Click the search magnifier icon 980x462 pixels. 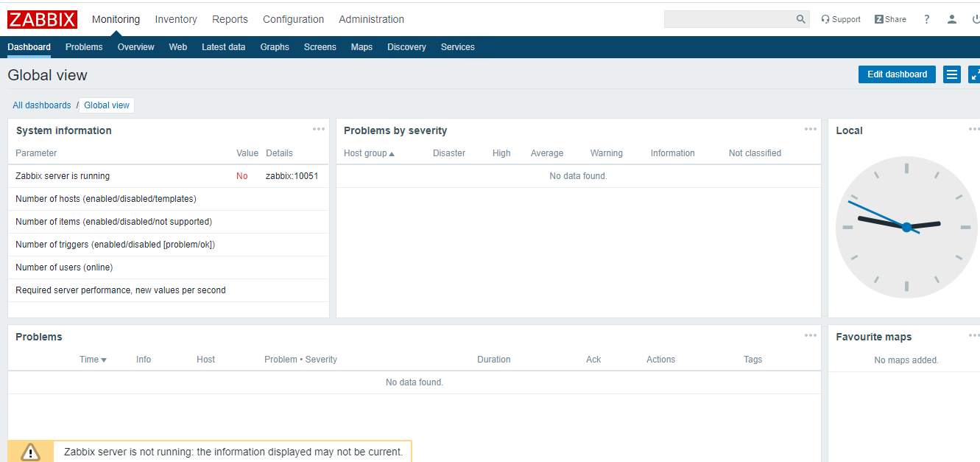[x=801, y=19]
